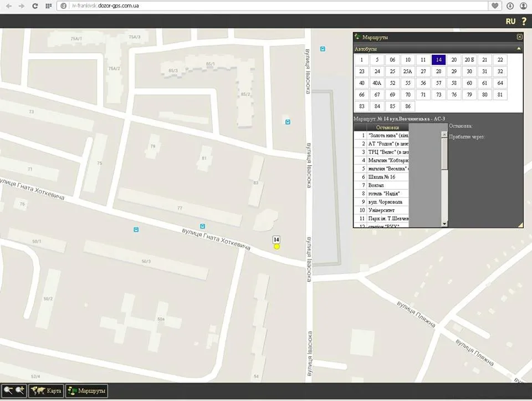Open the Карта menu in bottom bar
The width and height of the screenshot is (532, 401).
(46, 391)
